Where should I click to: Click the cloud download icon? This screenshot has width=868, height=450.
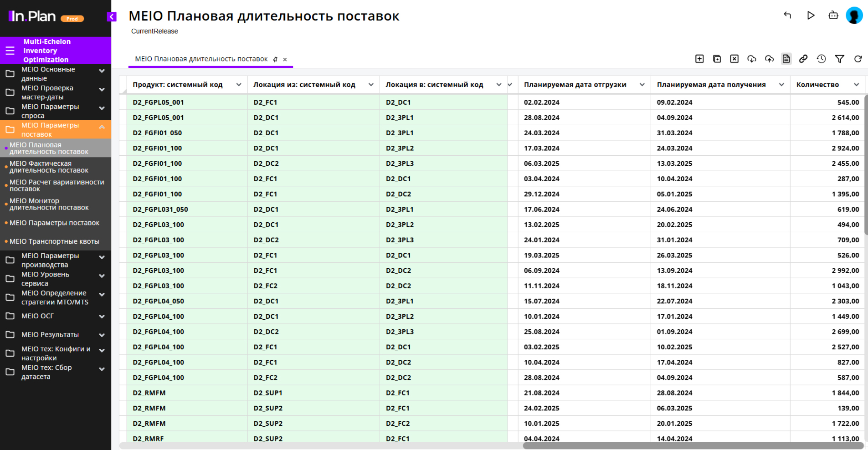pyautogui.click(x=752, y=59)
